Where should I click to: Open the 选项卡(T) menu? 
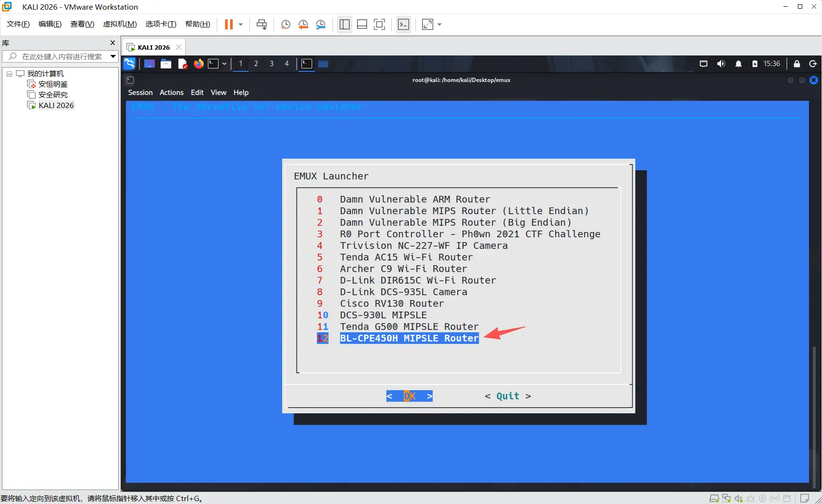(161, 24)
